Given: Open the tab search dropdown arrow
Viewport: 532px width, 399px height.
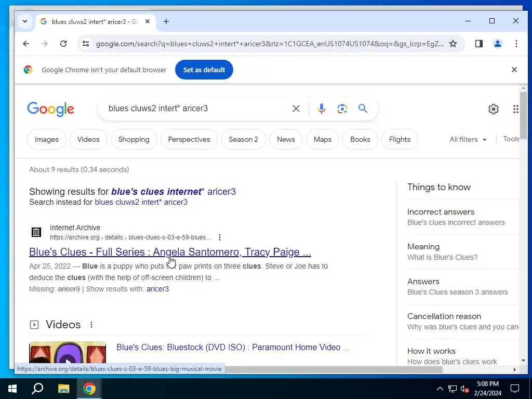Looking at the screenshot, I should [25, 21].
